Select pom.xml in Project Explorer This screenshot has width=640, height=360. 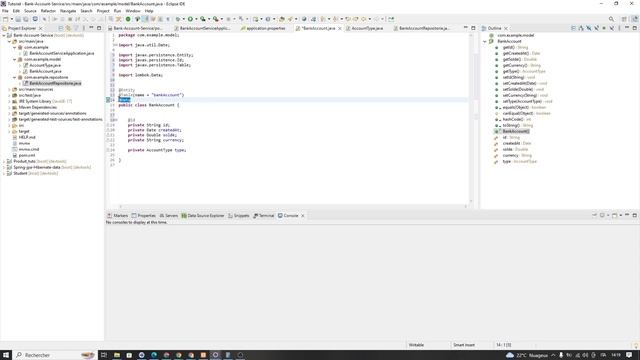27,156
